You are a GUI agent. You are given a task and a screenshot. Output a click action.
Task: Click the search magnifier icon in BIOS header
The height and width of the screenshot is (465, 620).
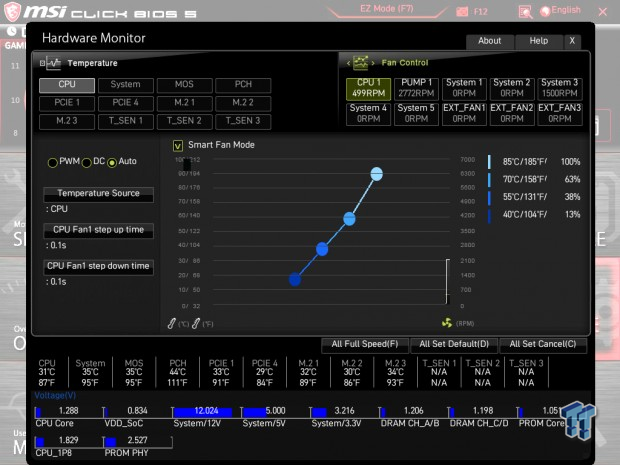click(x=525, y=12)
